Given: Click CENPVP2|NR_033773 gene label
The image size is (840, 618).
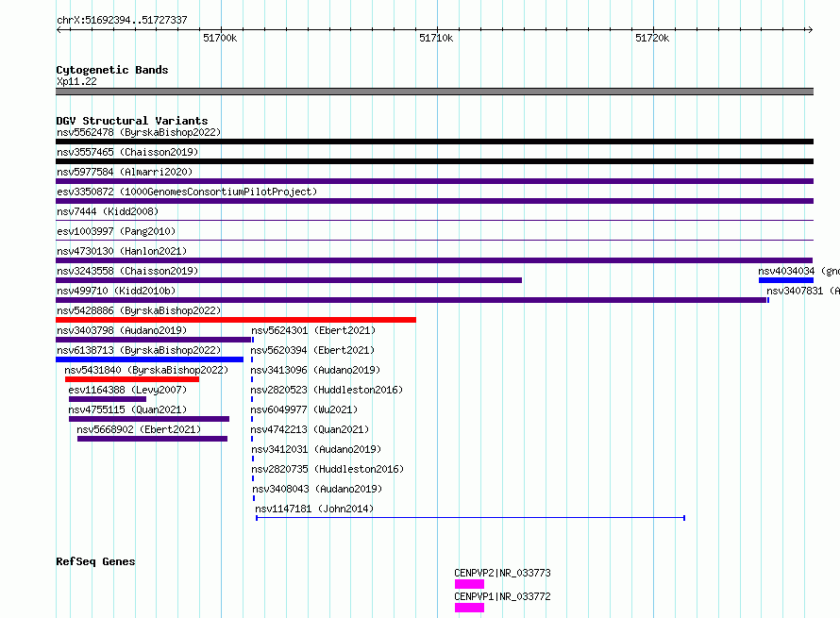Looking at the screenshot, I should tap(502, 573).
